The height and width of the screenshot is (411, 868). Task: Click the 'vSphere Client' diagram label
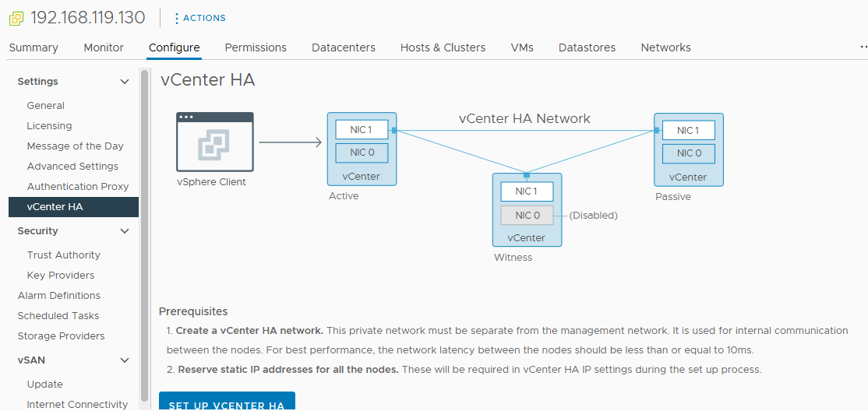[x=211, y=181]
